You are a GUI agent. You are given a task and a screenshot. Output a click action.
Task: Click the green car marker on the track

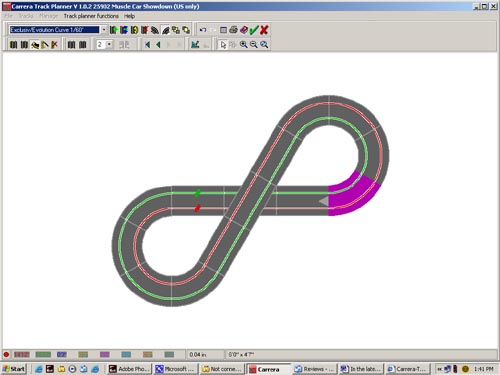(x=198, y=193)
